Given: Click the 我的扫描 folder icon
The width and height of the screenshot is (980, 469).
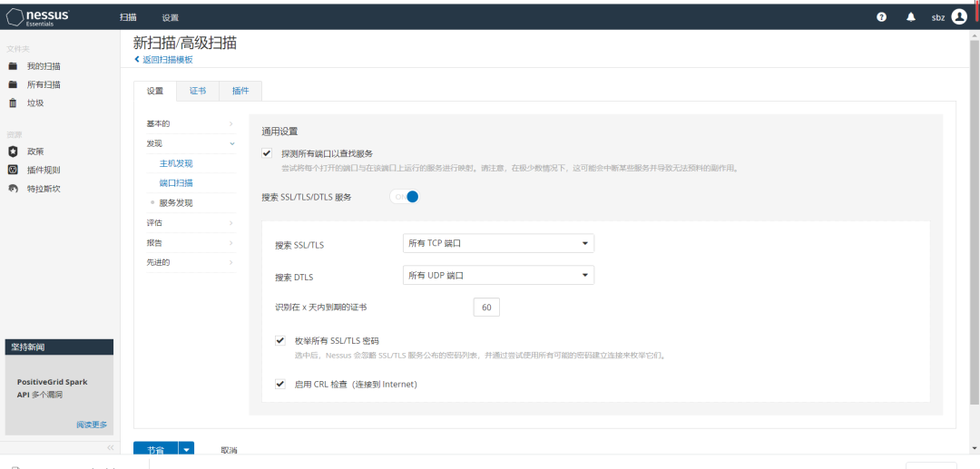Looking at the screenshot, I should (x=13, y=66).
